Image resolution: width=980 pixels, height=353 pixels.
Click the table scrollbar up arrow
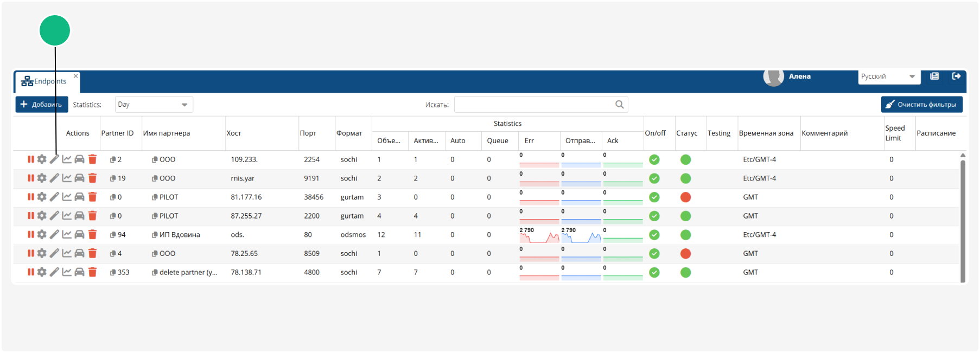[963, 156]
